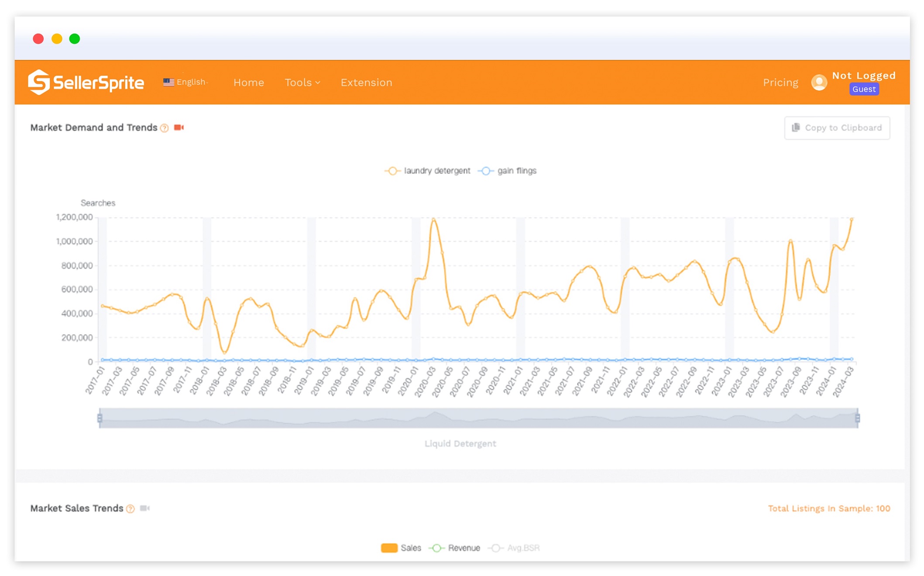Copy chart to clipboard
The image size is (924, 576).
(837, 128)
